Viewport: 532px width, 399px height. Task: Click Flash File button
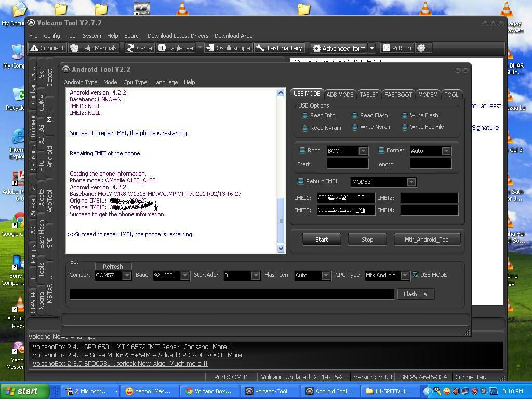(x=415, y=294)
